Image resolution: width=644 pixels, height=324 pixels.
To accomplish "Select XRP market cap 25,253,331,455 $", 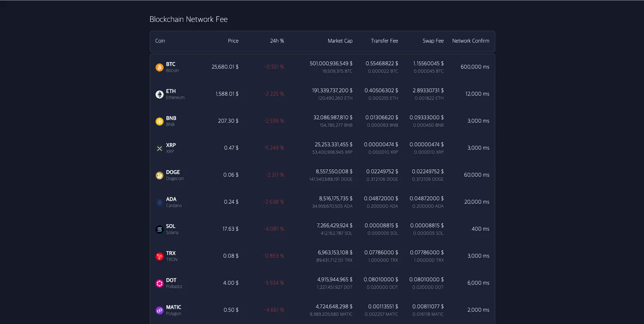I will pyautogui.click(x=334, y=144).
